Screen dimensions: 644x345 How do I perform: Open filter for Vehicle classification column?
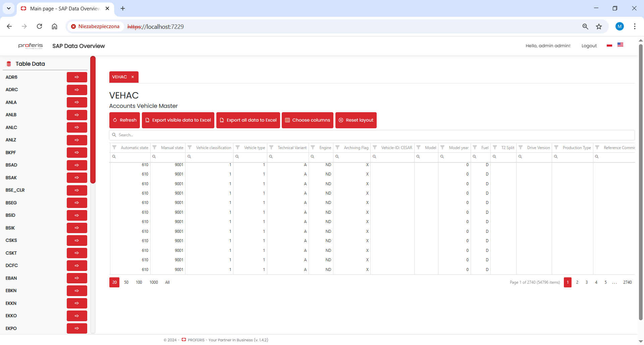(x=190, y=147)
